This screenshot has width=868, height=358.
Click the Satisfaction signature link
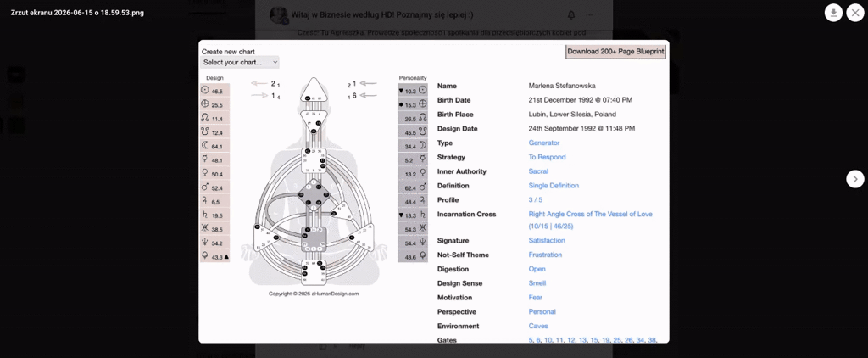point(547,241)
